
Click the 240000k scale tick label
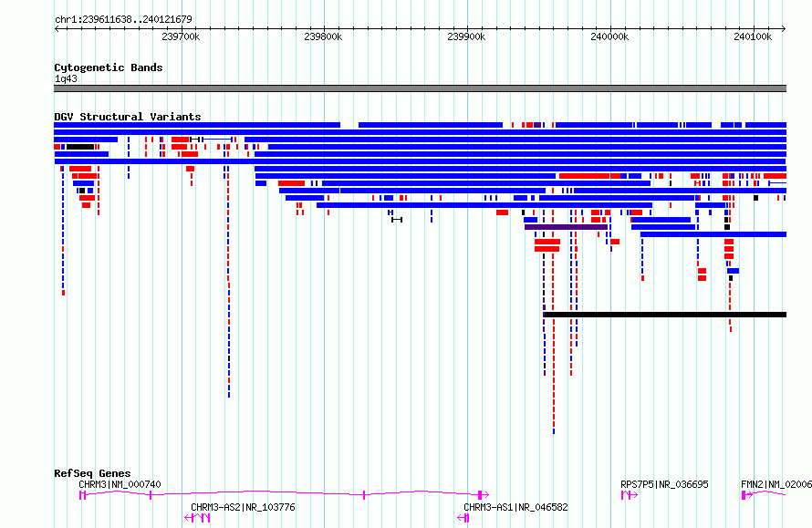(x=609, y=36)
